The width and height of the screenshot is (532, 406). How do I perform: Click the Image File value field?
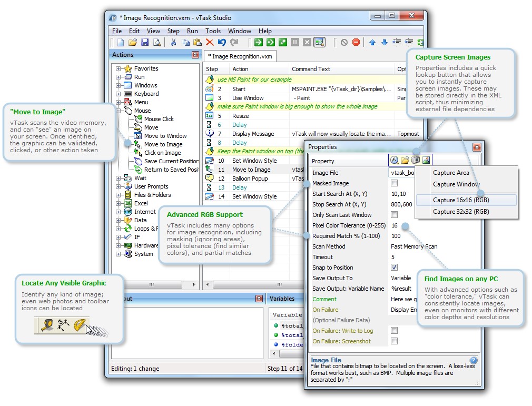pos(402,173)
